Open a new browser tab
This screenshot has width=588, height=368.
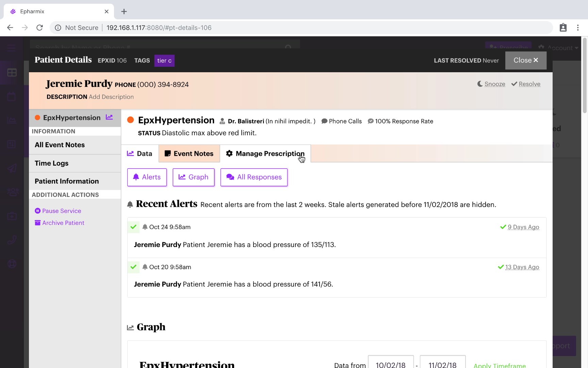[x=124, y=12]
